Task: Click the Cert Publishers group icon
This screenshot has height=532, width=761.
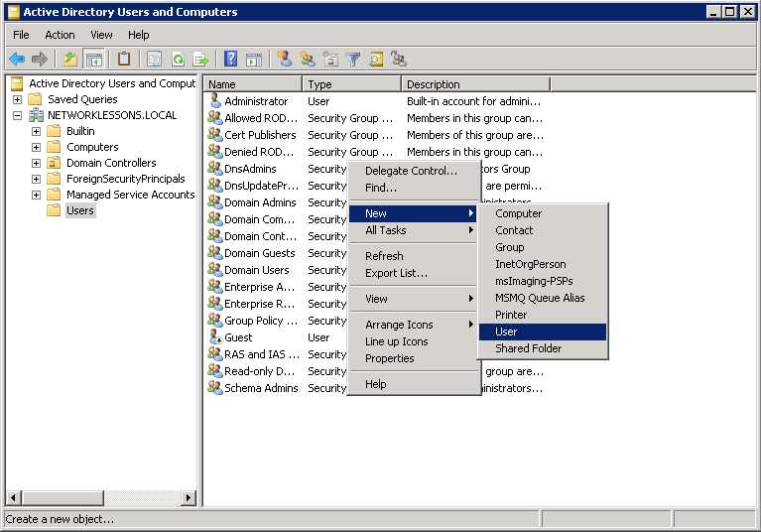Action: 215,134
